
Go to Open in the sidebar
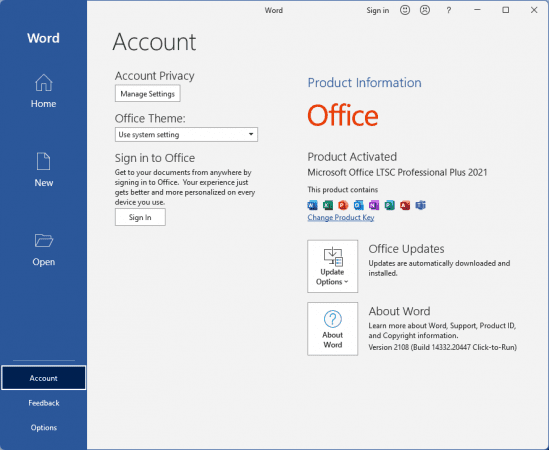point(43,249)
